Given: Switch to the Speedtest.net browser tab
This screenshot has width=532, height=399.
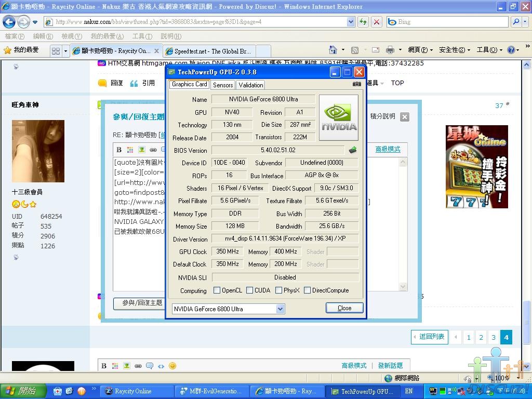Looking at the screenshot, I should (209, 51).
